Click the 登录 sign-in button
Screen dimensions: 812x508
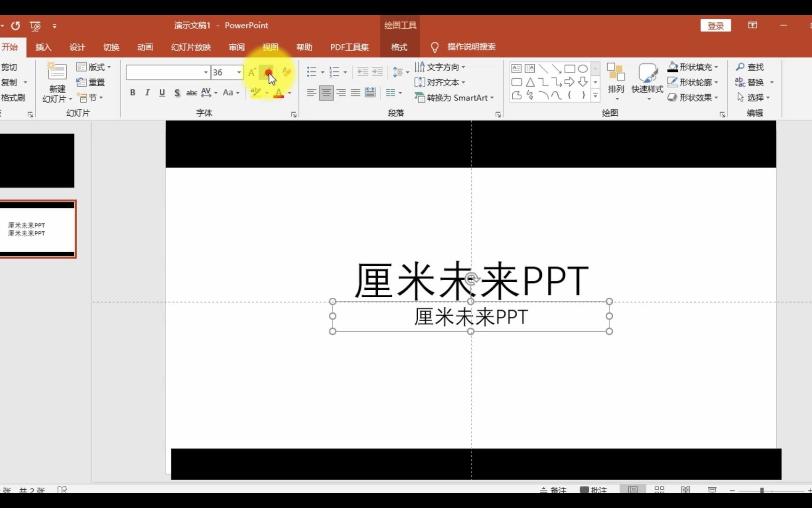tap(716, 25)
